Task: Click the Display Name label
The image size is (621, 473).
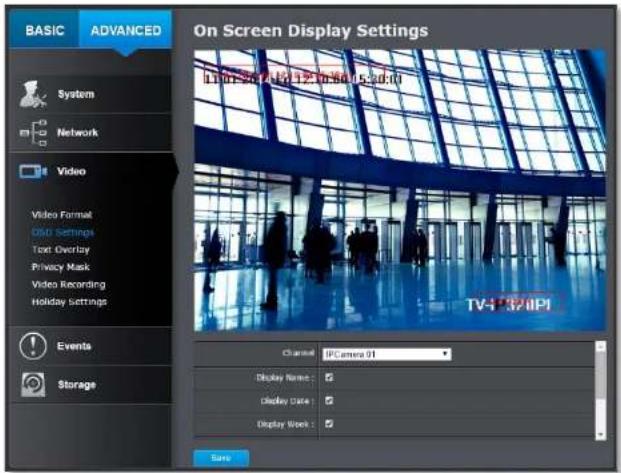Action: [x=285, y=378]
